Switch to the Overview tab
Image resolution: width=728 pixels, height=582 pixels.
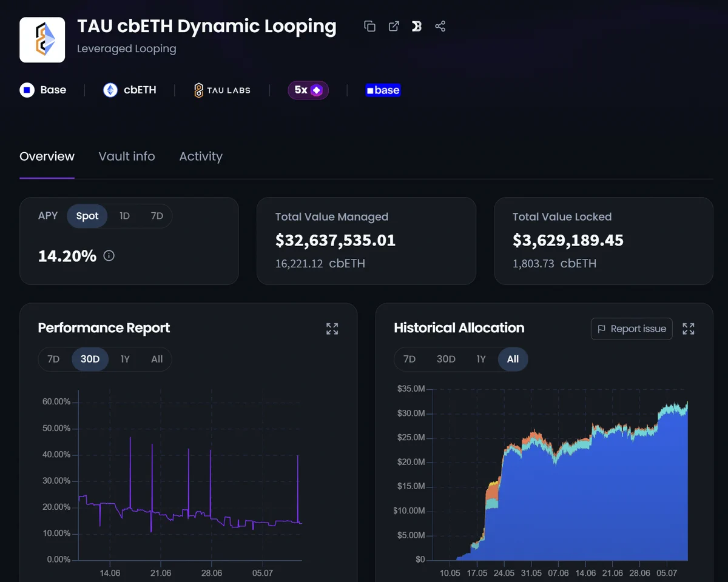[47, 156]
